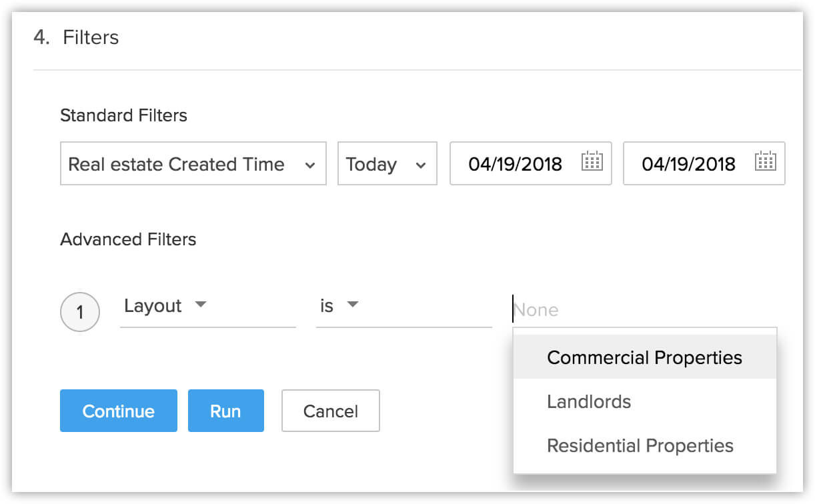Click the Continue button
This screenshot has height=504, width=815.
tap(119, 411)
